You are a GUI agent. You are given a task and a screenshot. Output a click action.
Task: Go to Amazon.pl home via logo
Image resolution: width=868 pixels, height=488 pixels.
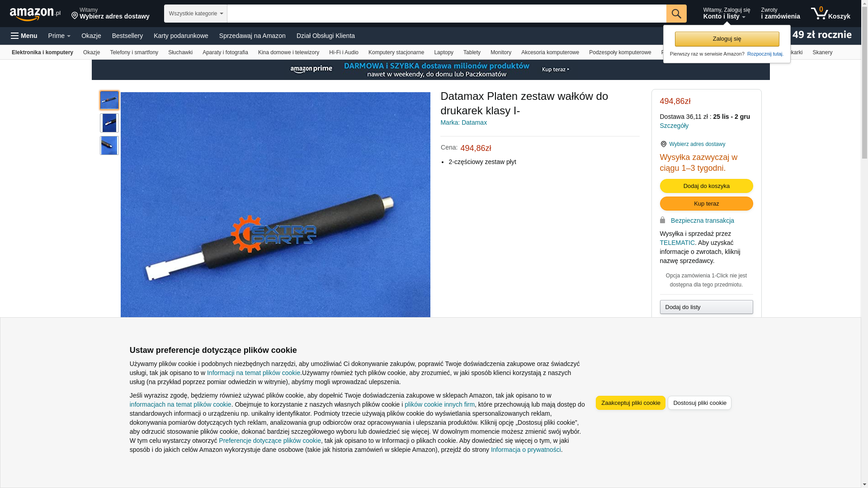pyautogui.click(x=35, y=14)
